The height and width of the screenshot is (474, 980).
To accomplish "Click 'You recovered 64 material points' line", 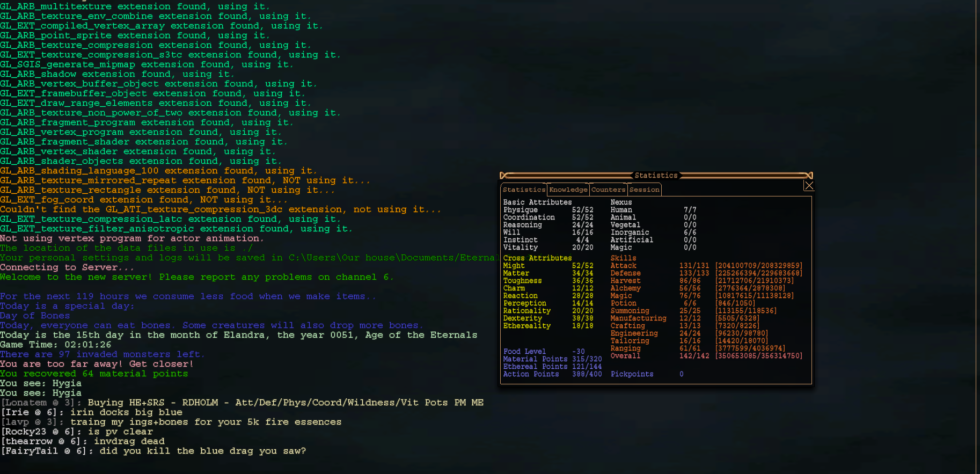I will pos(94,374).
